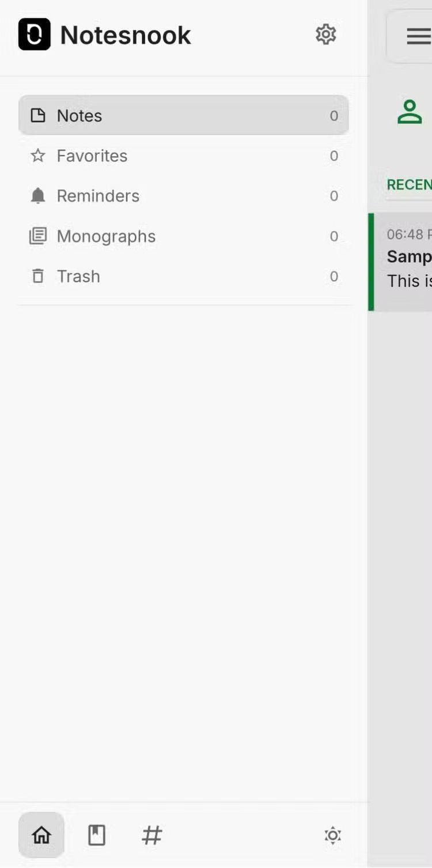This screenshot has width=432, height=868.
Task: Open settings via the gear icon
Action: click(x=325, y=35)
